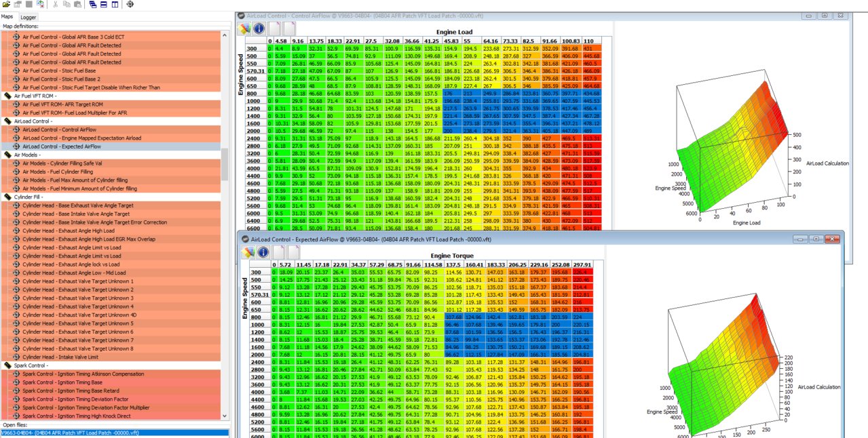Select the Air Models group header
Image resolution: width=868 pixels, height=438 pixels.
pos(111,155)
